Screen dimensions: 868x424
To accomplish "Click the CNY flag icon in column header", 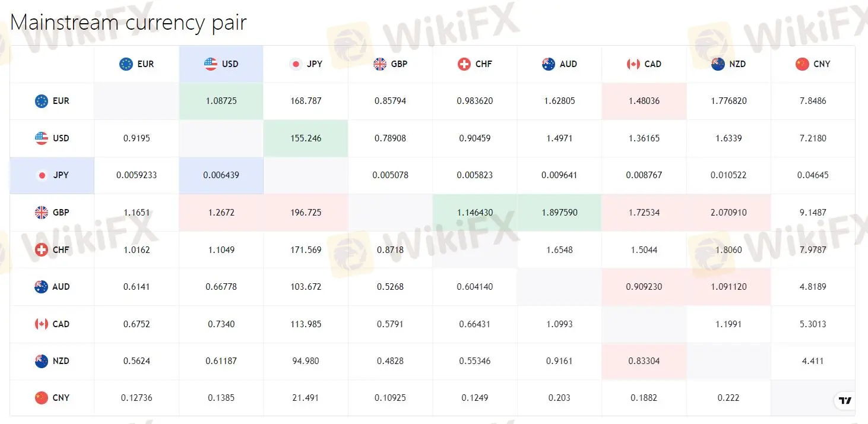I will pos(802,64).
